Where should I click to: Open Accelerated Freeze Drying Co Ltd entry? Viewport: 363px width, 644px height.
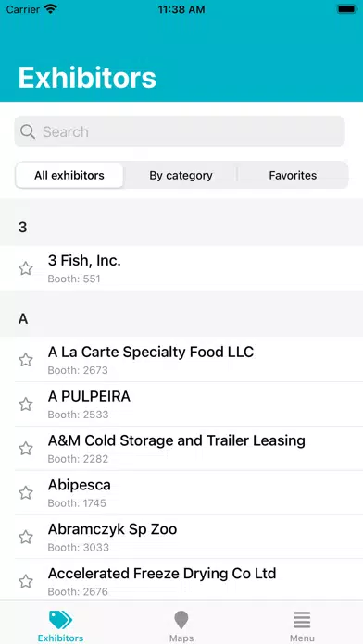pyautogui.click(x=181, y=581)
